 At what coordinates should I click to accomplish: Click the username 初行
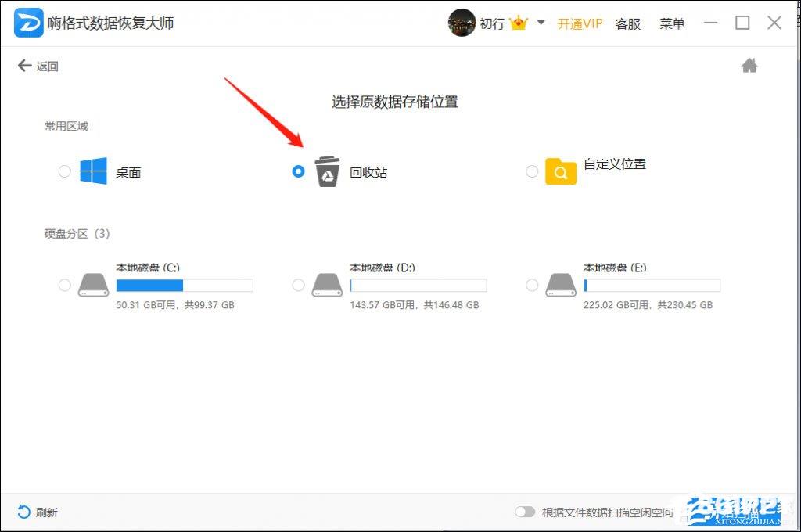[x=492, y=23]
